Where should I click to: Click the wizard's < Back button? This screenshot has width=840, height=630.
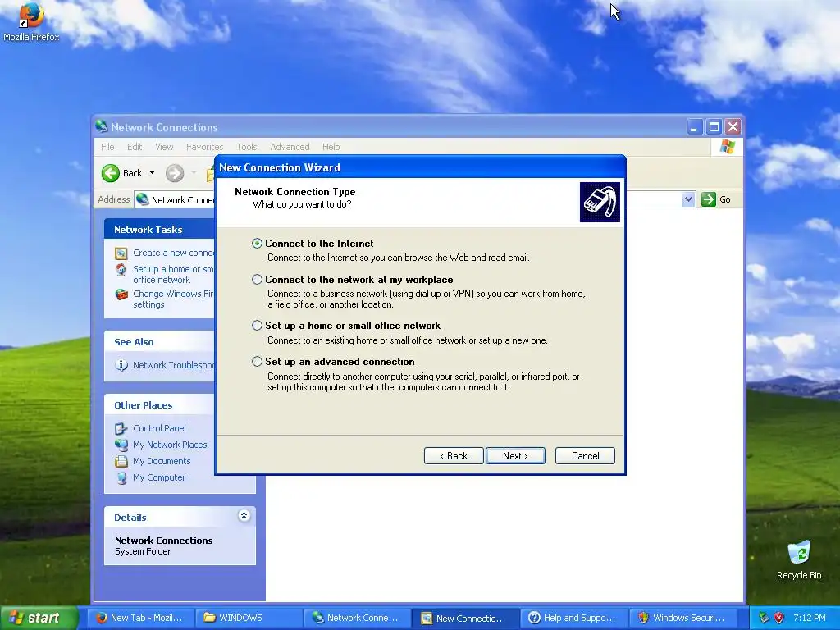[454, 456]
